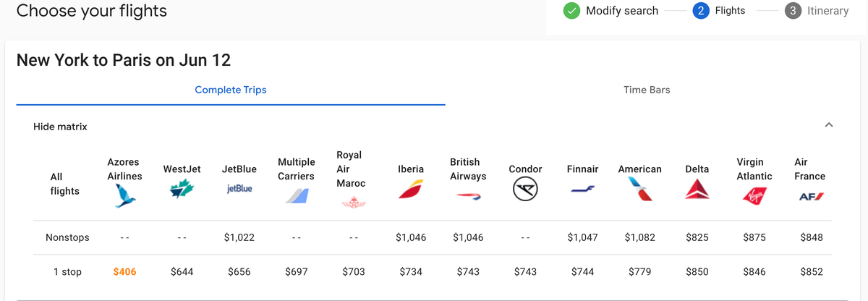The width and height of the screenshot is (868, 301).
Task: Open the Complete Trips tab
Action: click(x=231, y=90)
